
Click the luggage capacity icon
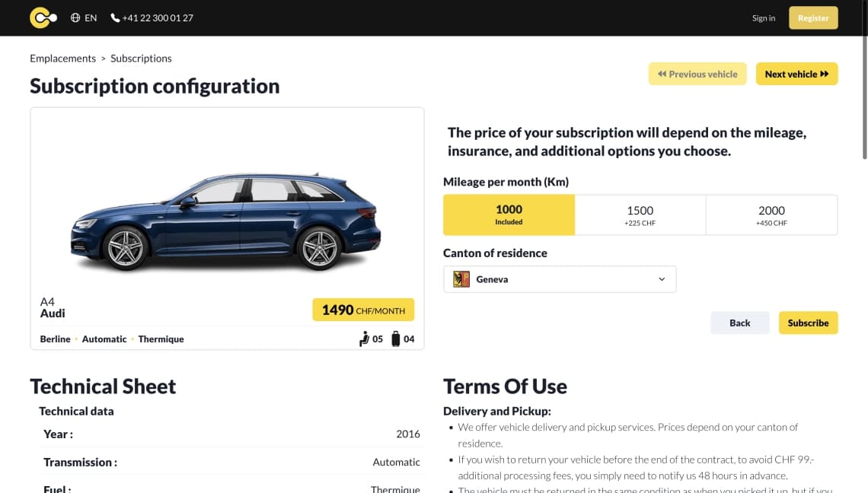pos(396,339)
